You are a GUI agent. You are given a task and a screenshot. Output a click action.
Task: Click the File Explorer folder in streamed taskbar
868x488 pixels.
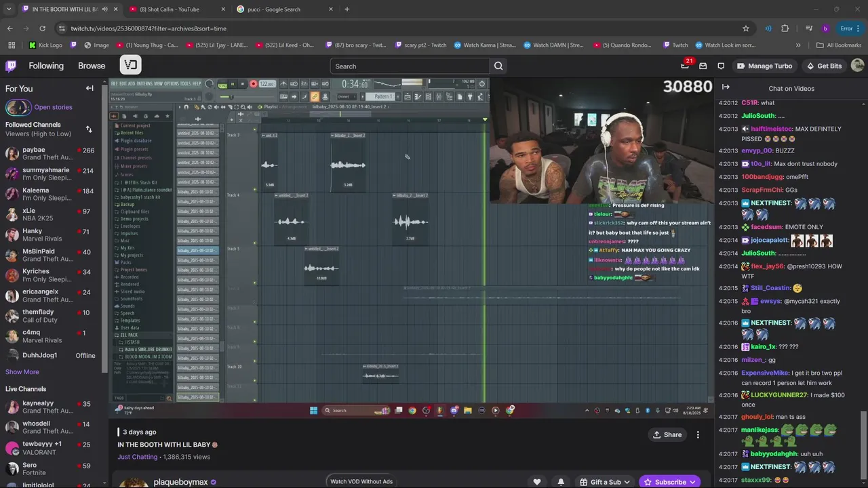(x=467, y=410)
